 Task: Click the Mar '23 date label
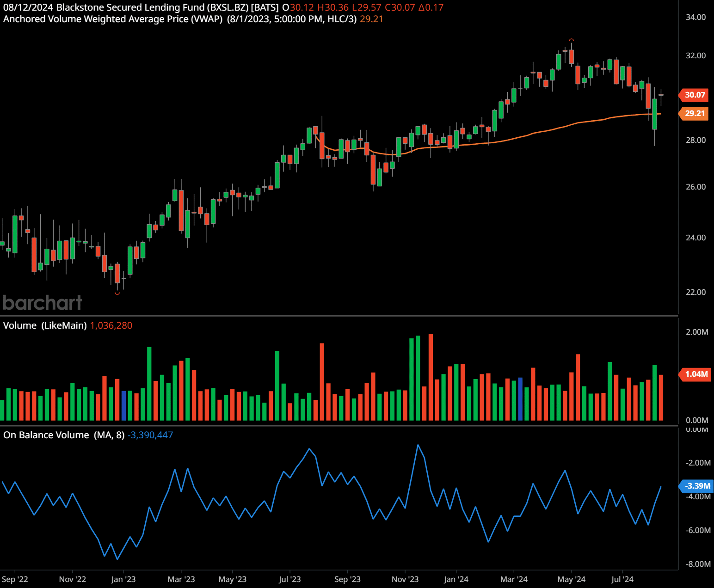click(x=181, y=579)
